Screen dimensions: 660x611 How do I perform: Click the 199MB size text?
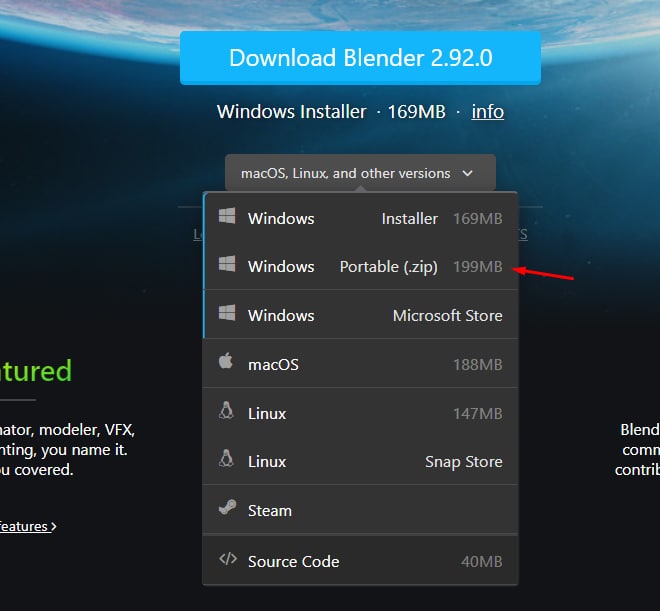[478, 266]
